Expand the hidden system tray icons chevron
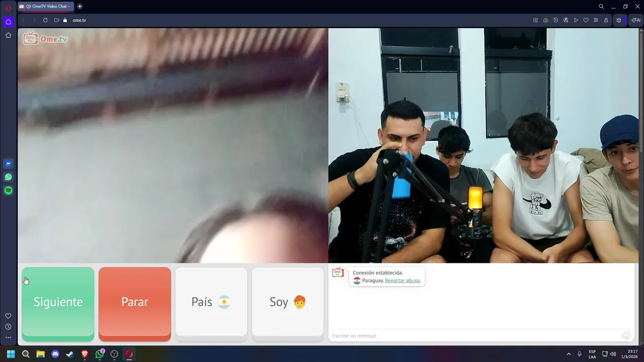Viewport: 644px width, 362px height. coord(569,354)
